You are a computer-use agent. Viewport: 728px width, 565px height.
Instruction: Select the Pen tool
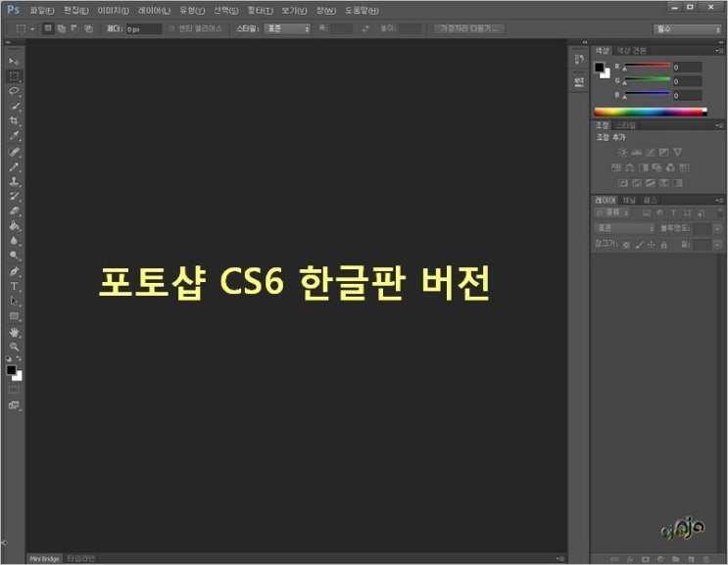(x=14, y=271)
